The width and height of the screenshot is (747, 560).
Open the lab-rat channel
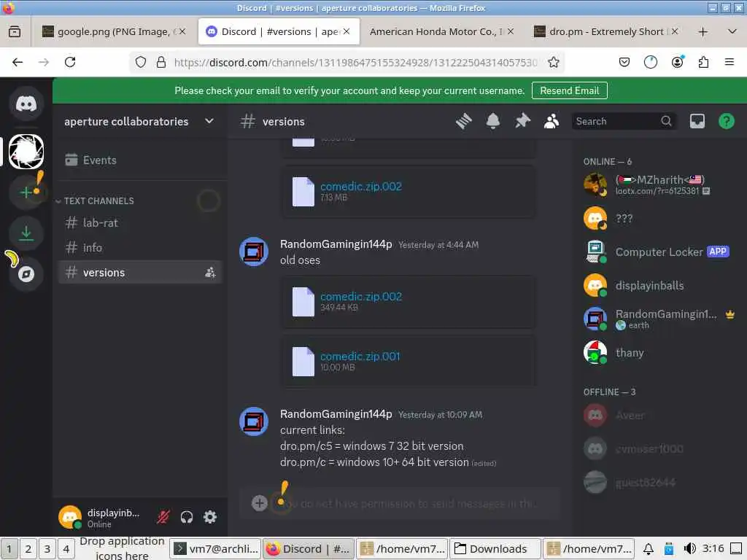(139, 223)
